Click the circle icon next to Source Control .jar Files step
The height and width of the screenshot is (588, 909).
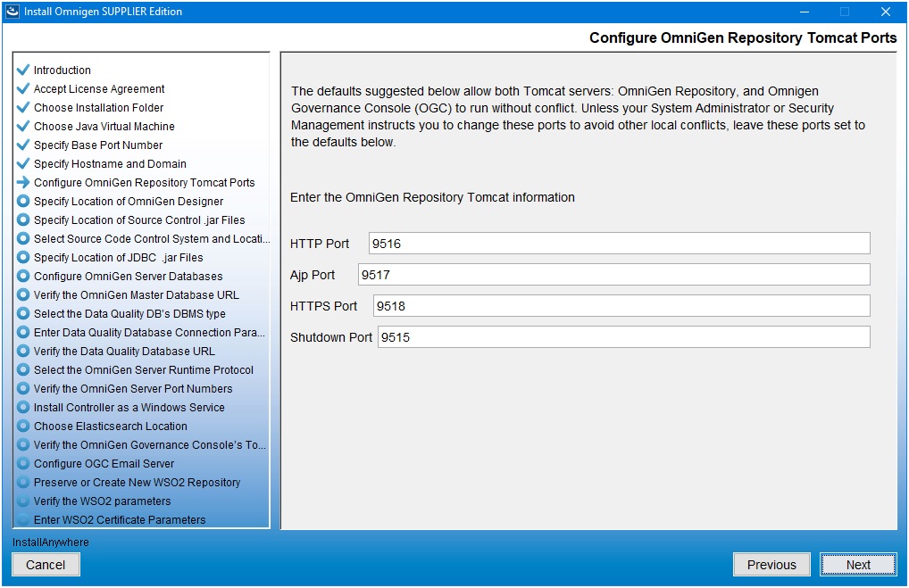(23, 219)
